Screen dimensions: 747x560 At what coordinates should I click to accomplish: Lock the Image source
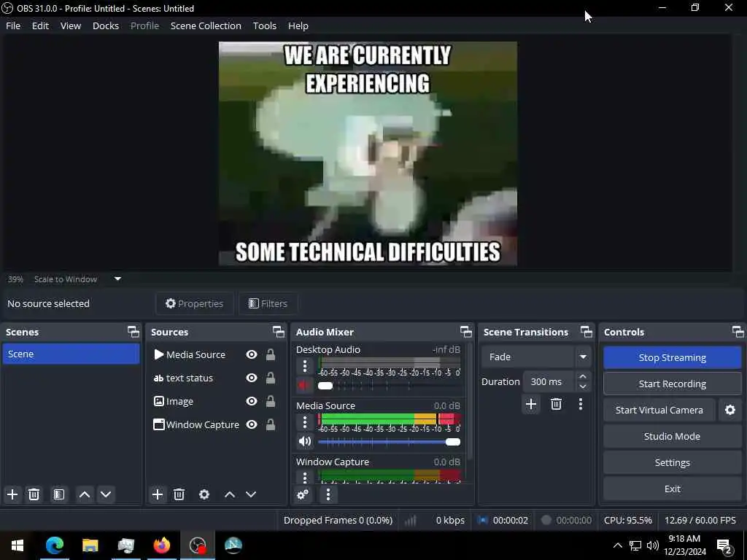click(271, 402)
